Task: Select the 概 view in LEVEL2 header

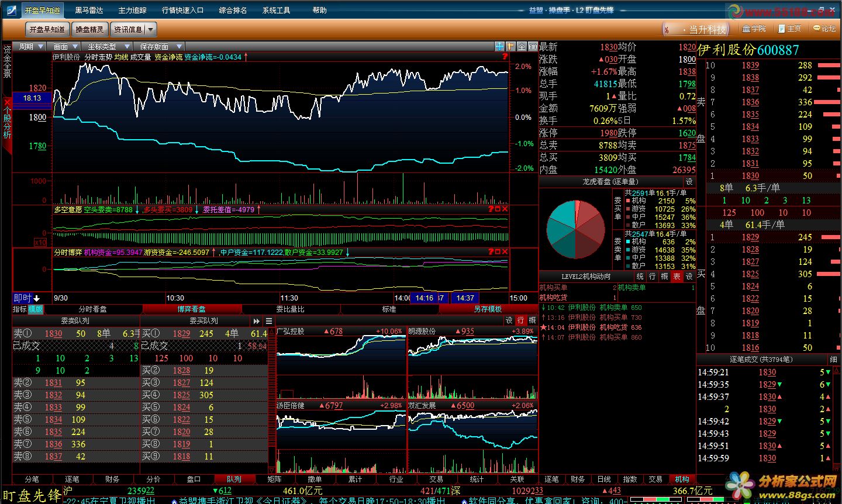Action: point(665,277)
